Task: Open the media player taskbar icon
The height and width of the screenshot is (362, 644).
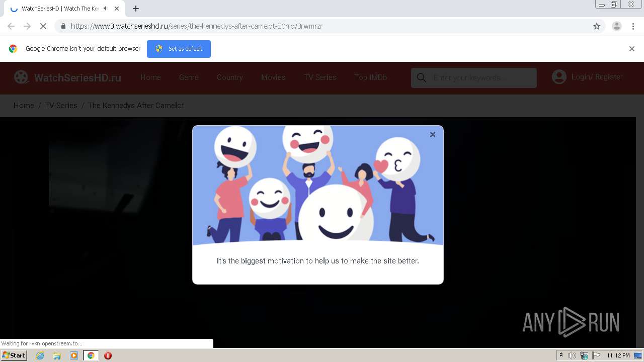Action: point(74,355)
